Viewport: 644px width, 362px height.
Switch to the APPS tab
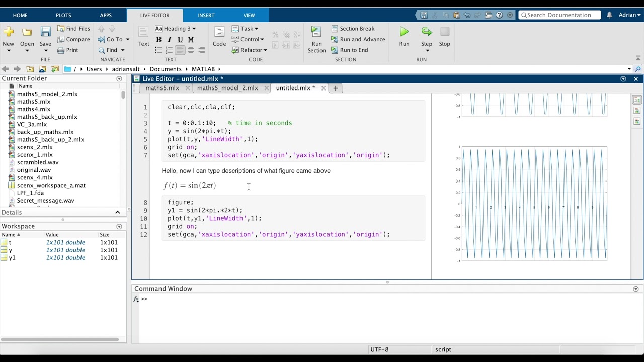pyautogui.click(x=106, y=15)
